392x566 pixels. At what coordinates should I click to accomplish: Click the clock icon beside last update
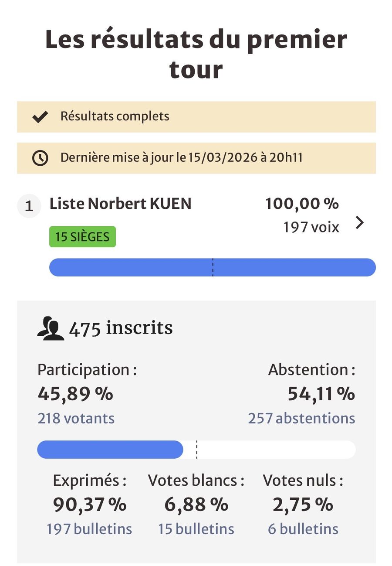pos(40,158)
